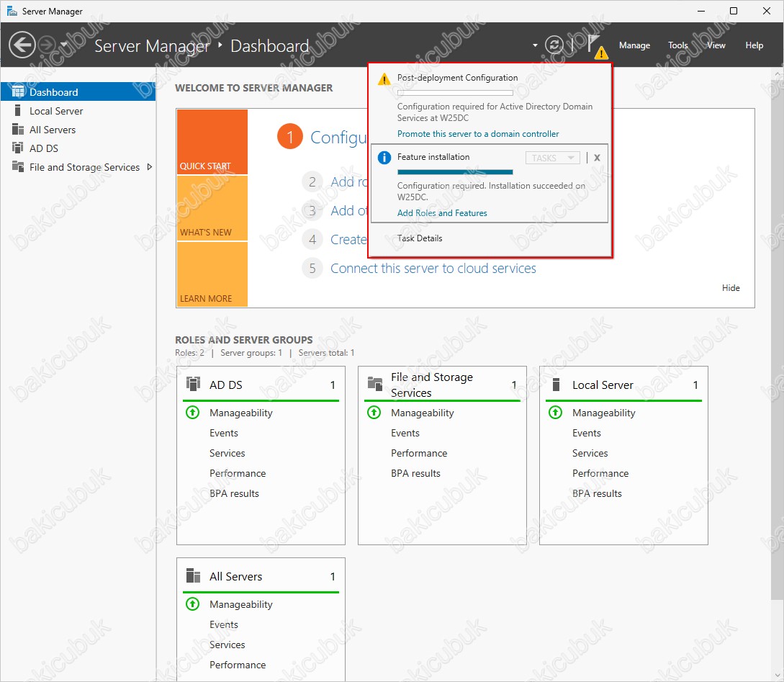Click the Post-deployment Configuration progress bar
This screenshot has height=682, width=784.
click(x=455, y=92)
